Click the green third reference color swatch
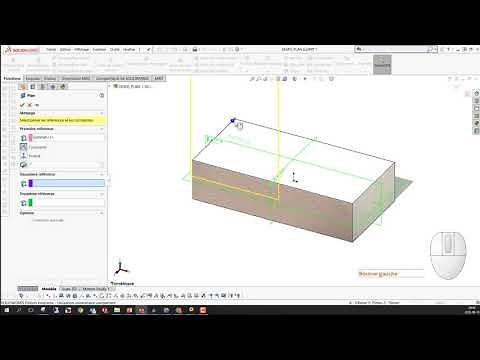 30,203
